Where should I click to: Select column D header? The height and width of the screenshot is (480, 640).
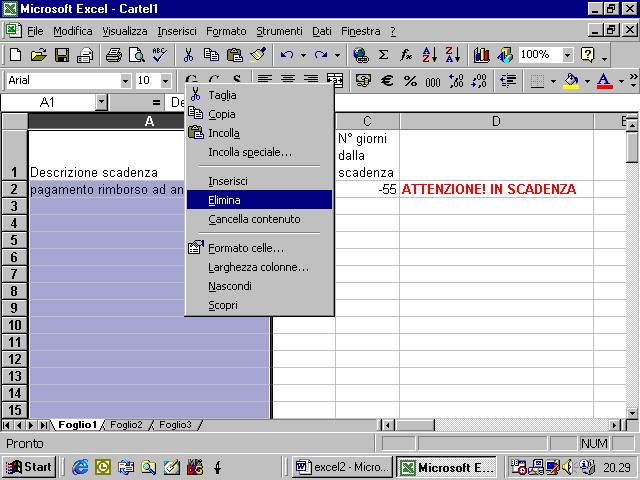tap(496, 121)
